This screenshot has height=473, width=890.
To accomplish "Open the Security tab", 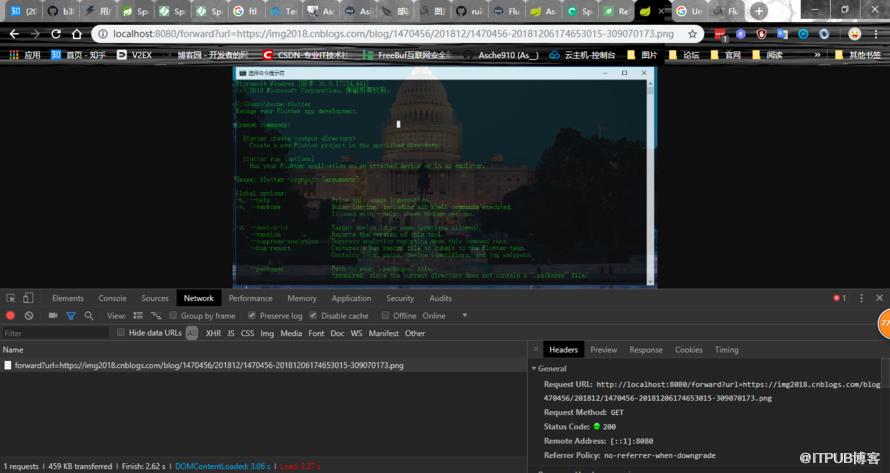I will coord(400,298).
